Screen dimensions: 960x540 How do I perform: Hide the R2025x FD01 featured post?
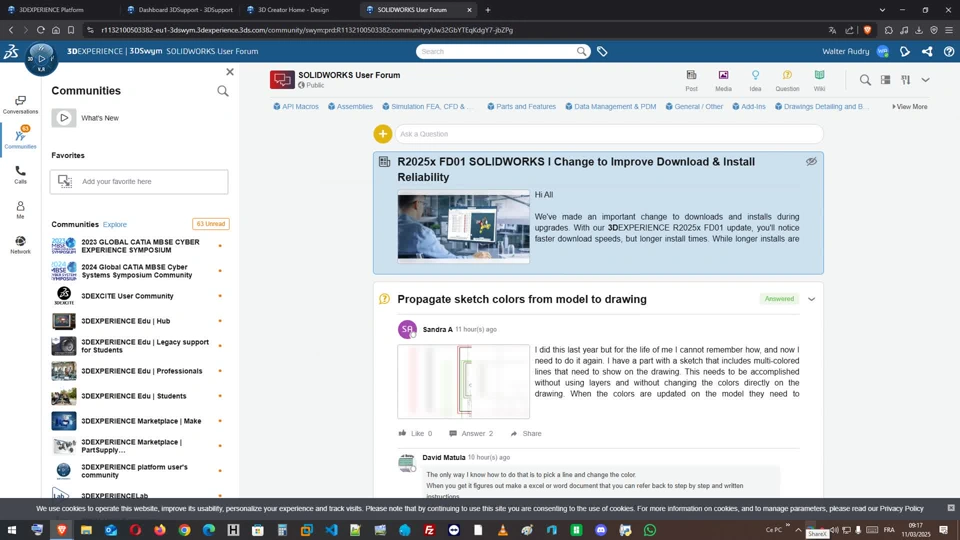click(811, 162)
